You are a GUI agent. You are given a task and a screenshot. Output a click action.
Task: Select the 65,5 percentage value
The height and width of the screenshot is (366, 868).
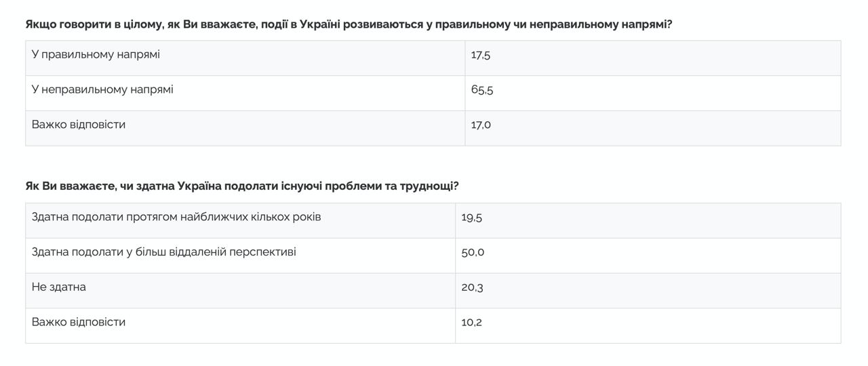click(481, 90)
